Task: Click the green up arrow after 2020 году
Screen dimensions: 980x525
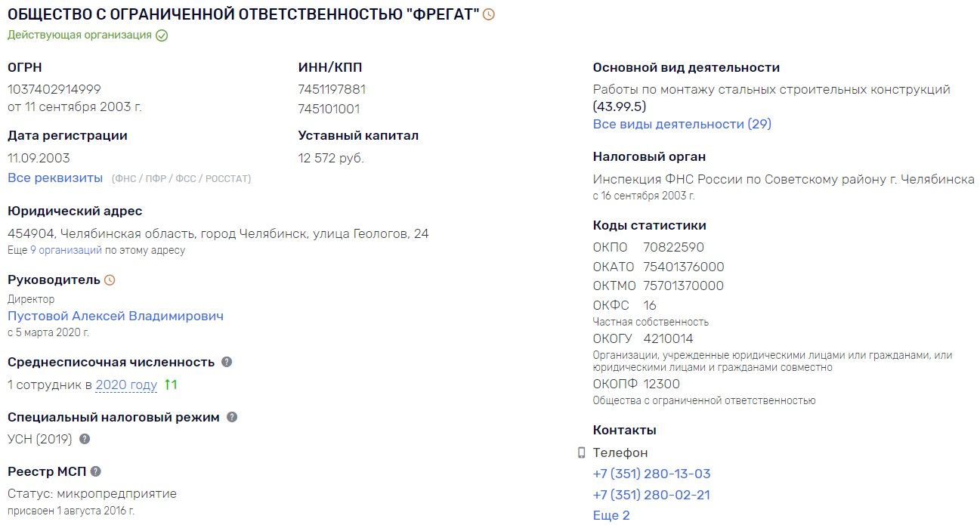Action: 171,385
